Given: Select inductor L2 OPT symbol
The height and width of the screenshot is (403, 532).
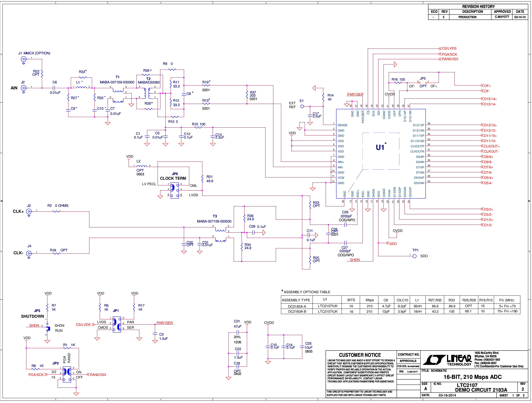Looking at the screenshot, I should pyautogui.click(x=142, y=166).
